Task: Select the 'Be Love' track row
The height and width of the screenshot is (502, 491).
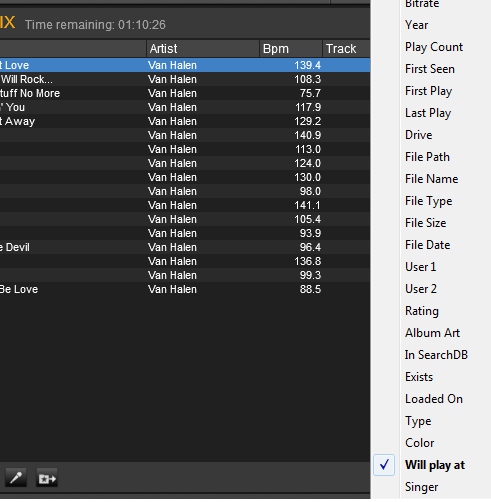Action: 185,289
